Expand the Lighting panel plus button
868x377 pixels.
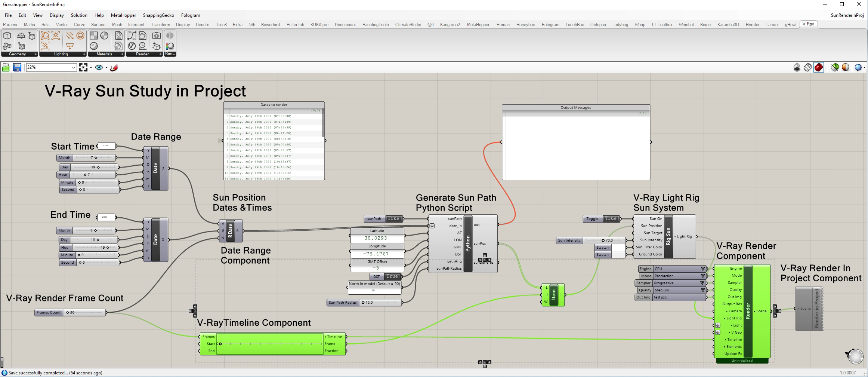(x=84, y=54)
